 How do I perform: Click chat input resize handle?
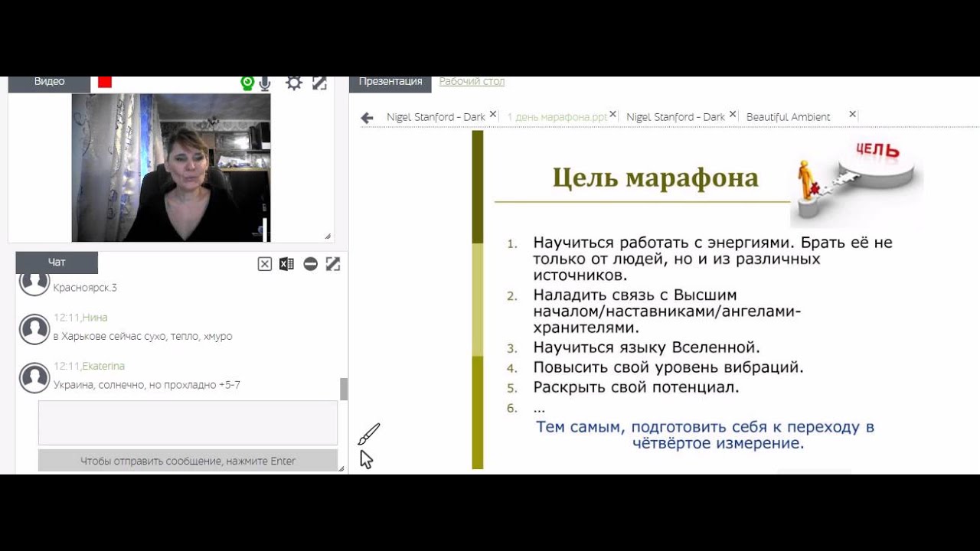tap(341, 468)
